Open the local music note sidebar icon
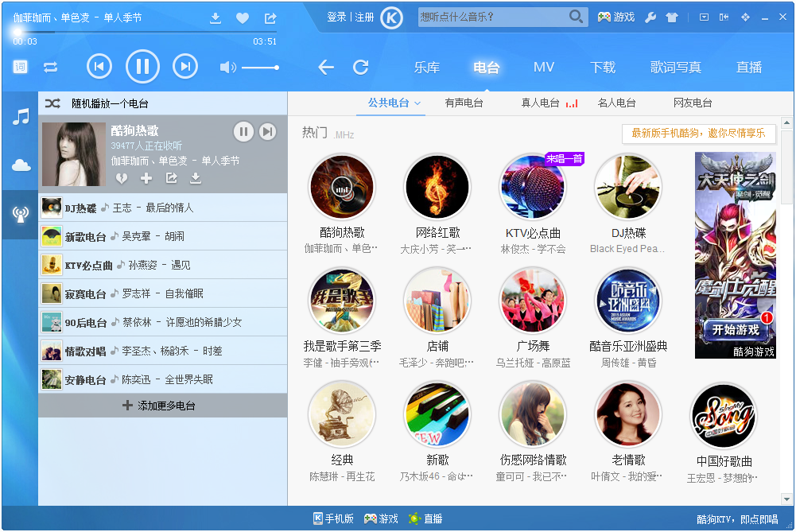Viewport: 796px width, 532px height. [21, 117]
